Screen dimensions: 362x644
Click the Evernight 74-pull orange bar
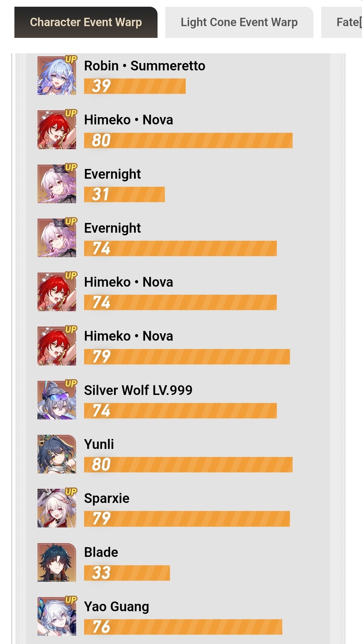[180, 248]
